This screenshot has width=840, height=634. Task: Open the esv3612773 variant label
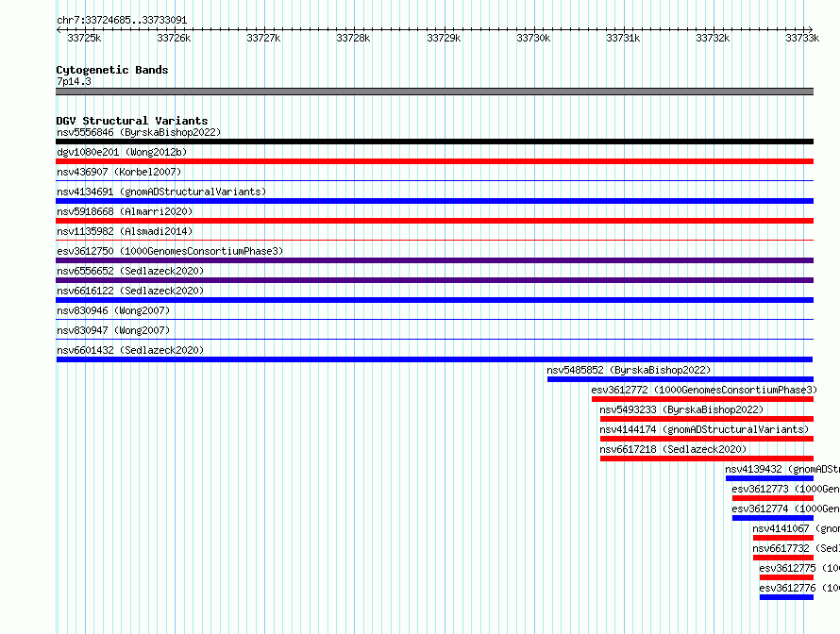pyautogui.click(x=785, y=489)
